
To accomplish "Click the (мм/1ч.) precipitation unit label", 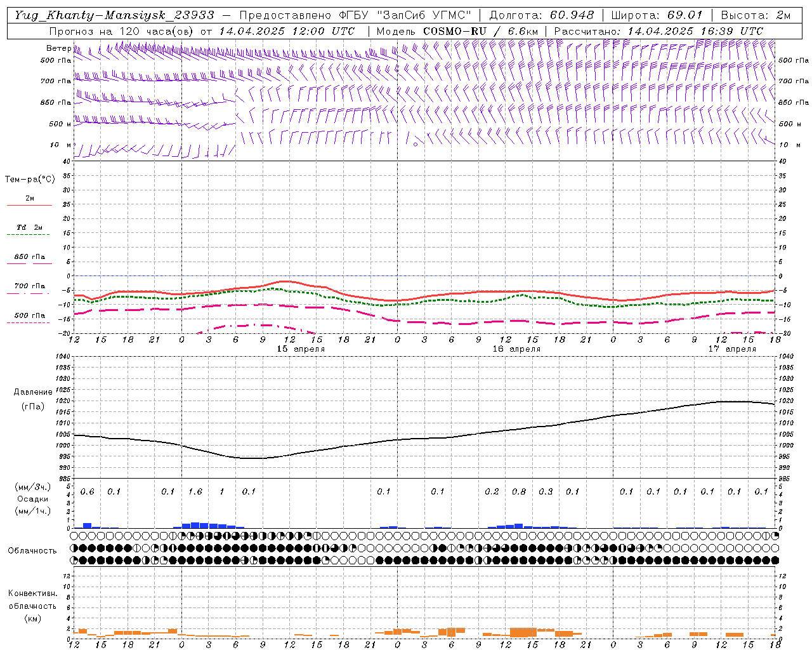I will coord(33,511).
